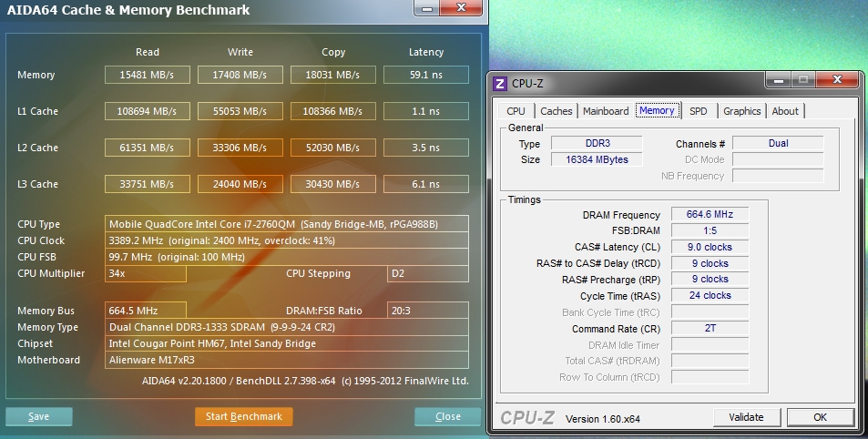
Task: Click the CPU Type field showing i7-2760QM
Action: point(287,224)
